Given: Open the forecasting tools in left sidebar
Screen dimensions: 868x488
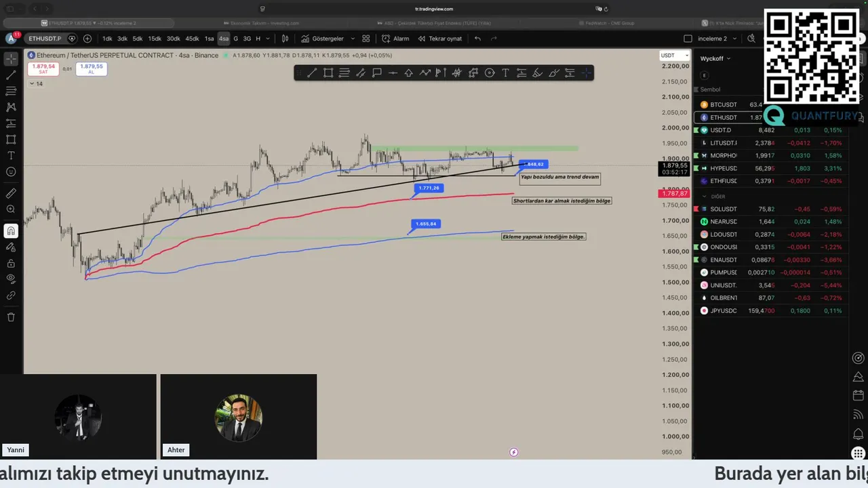Looking at the screenshot, I should point(11,123).
